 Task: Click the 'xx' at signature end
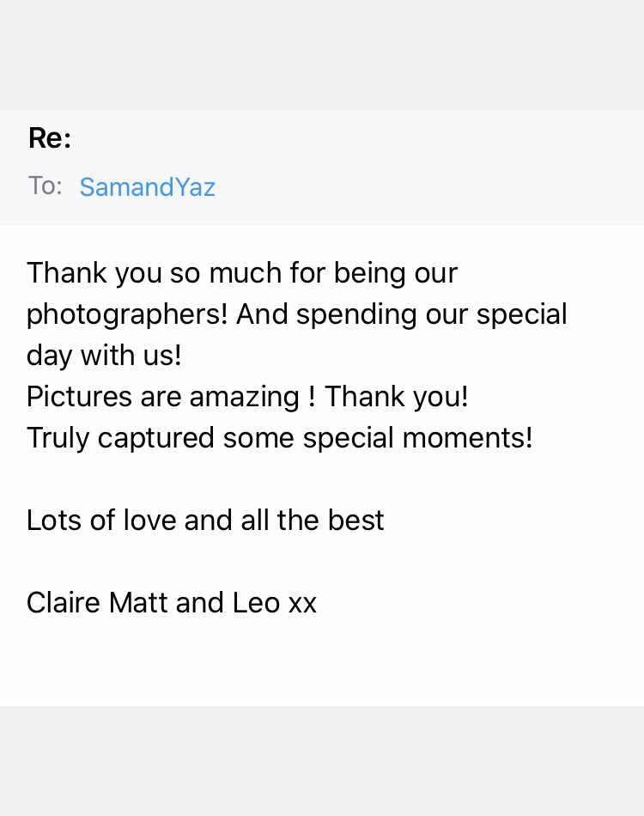(x=302, y=606)
